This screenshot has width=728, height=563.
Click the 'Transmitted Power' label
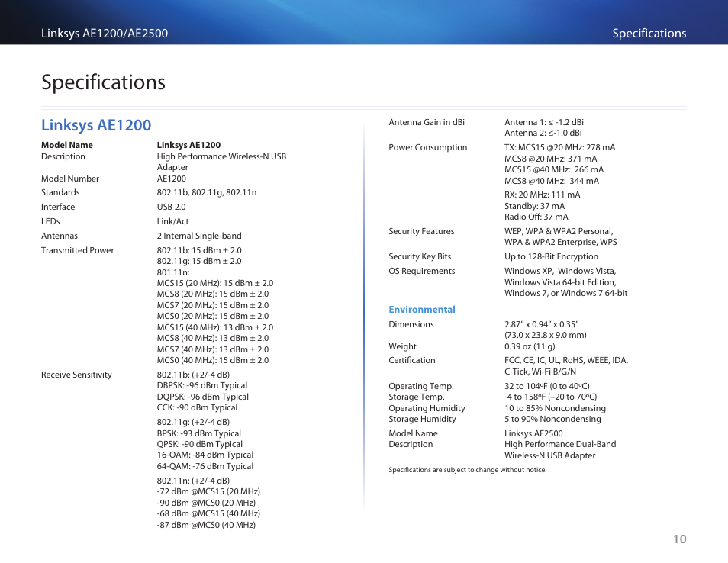tap(78, 250)
